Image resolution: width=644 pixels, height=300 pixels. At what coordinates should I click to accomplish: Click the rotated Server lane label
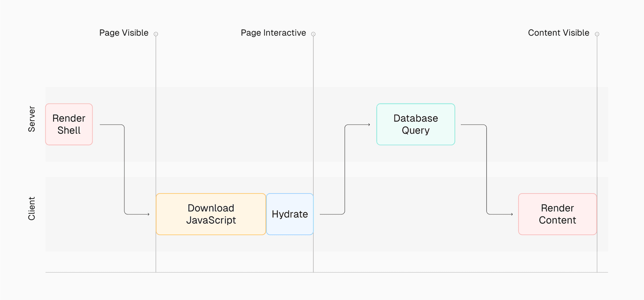pyautogui.click(x=32, y=119)
